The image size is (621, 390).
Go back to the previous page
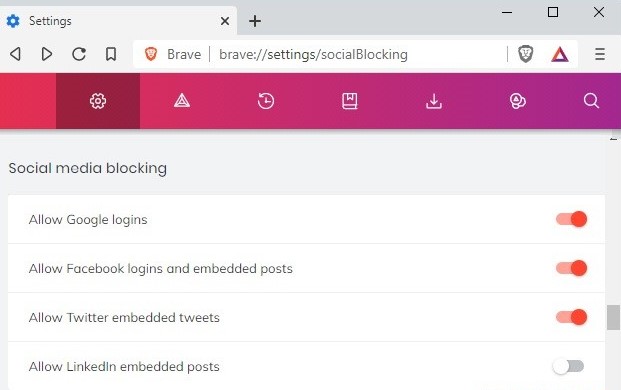[x=15, y=54]
